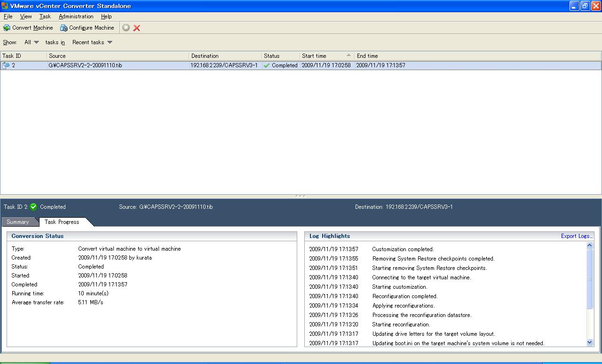Minimize the vCenter Converter window
This screenshot has height=364, width=602.
coord(575,6)
